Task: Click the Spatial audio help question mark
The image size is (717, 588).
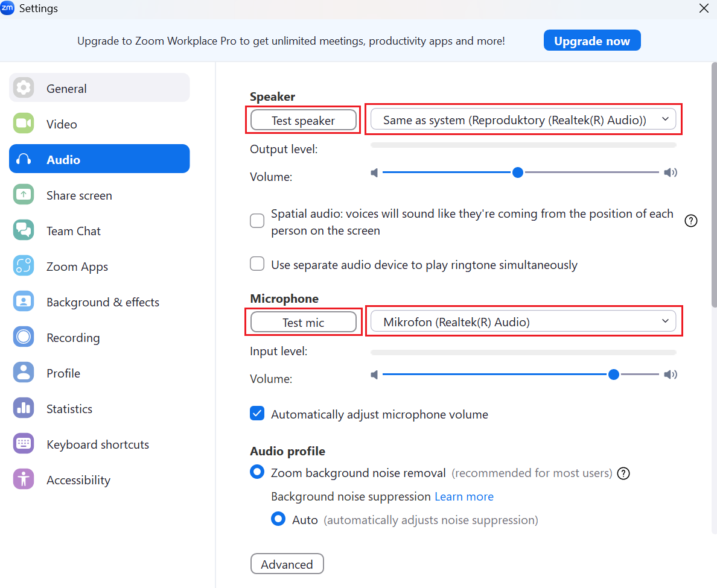Action: tap(691, 221)
